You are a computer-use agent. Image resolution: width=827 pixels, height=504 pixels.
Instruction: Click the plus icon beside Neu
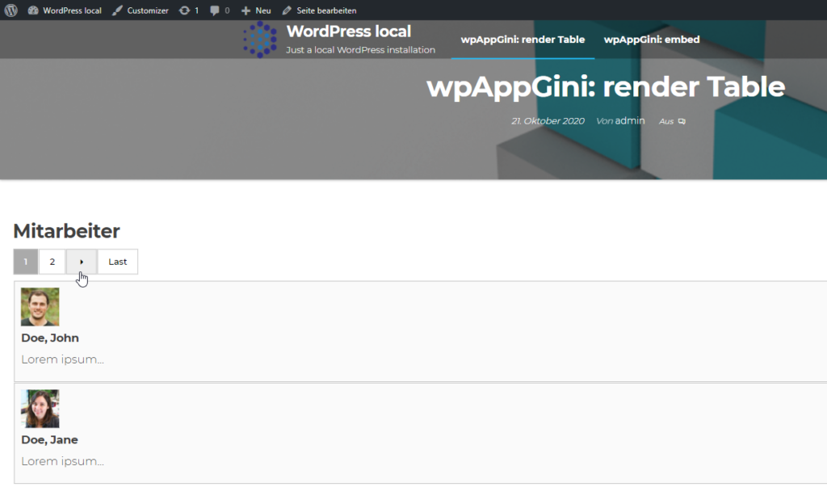(x=246, y=10)
